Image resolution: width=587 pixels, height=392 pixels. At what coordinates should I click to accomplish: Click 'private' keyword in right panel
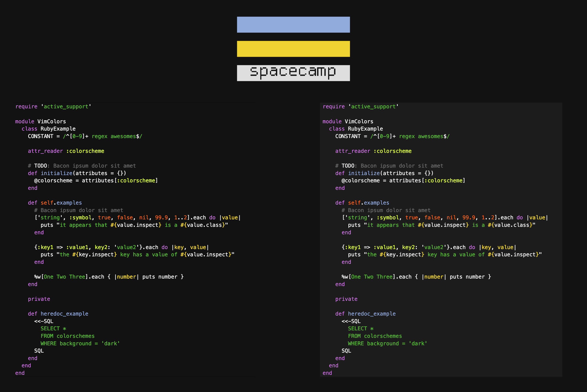(346, 299)
